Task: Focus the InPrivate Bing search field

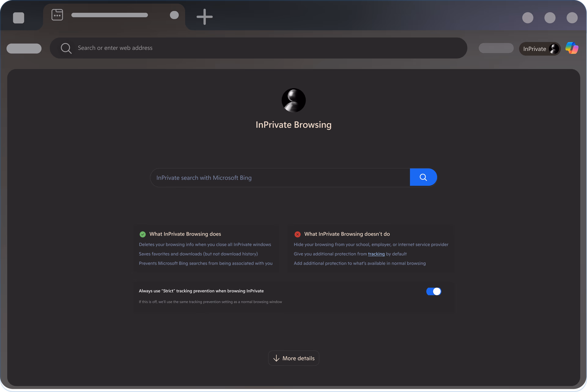Action: [x=280, y=178]
